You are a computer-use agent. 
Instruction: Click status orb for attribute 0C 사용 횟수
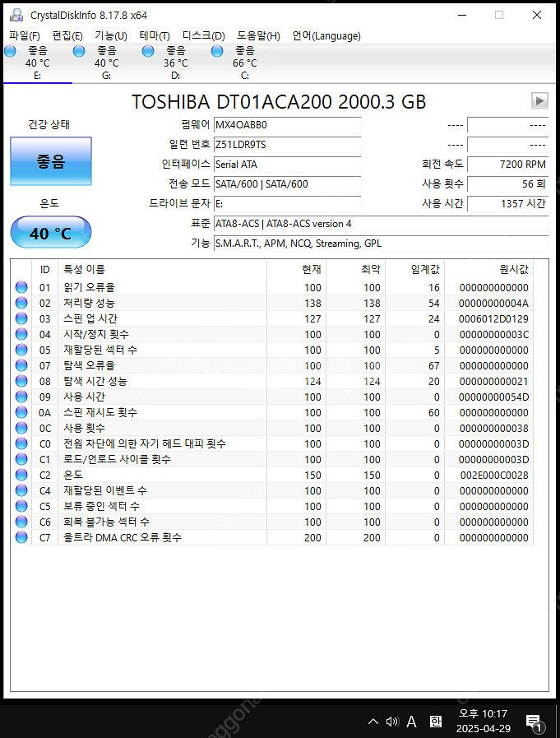click(21, 428)
